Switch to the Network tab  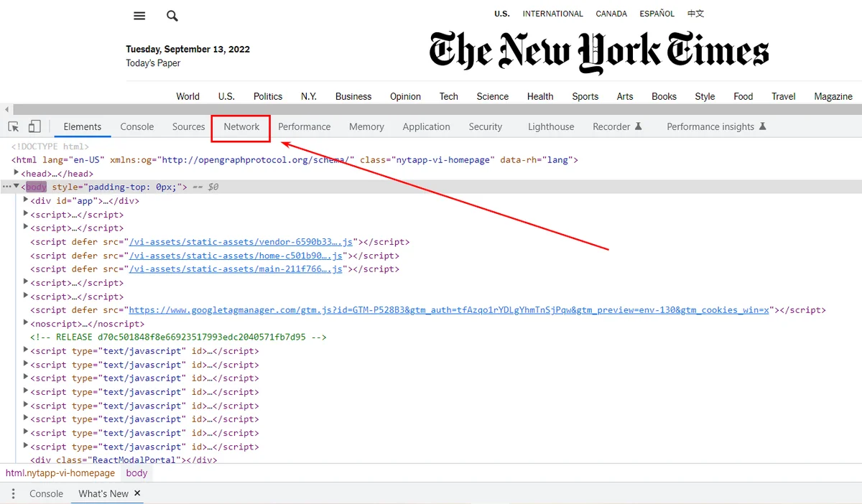pyautogui.click(x=241, y=127)
